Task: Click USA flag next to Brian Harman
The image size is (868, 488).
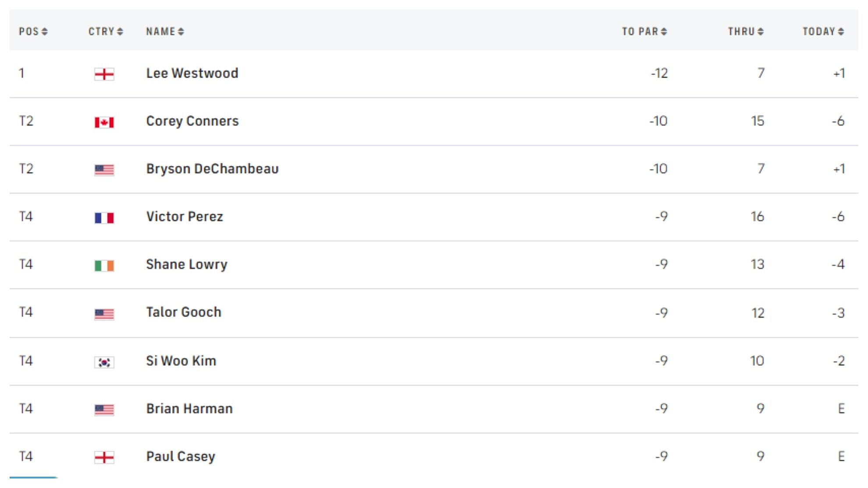Action: [x=104, y=410]
